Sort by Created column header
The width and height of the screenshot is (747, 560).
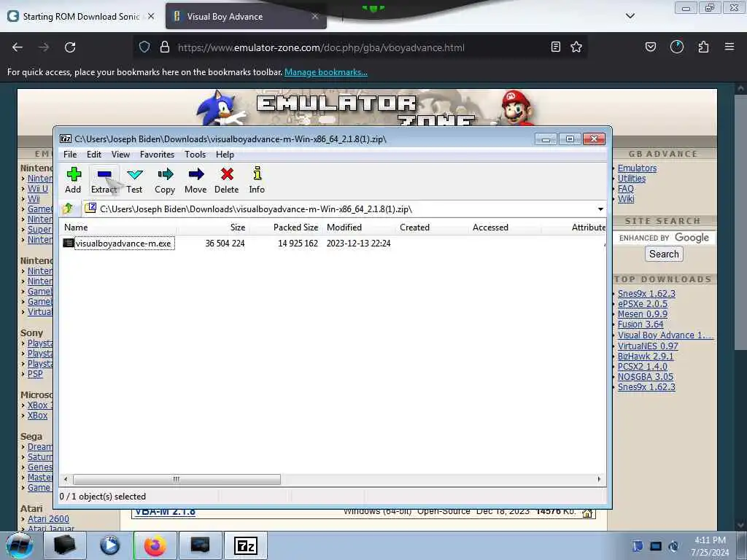pos(432,227)
